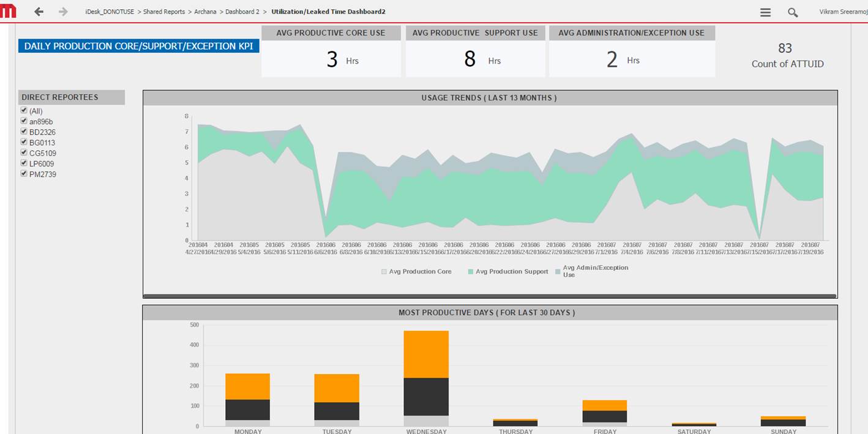The image size is (868, 434).
Task: Click the Avg Production Core legend swatch
Action: coord(384,271)
